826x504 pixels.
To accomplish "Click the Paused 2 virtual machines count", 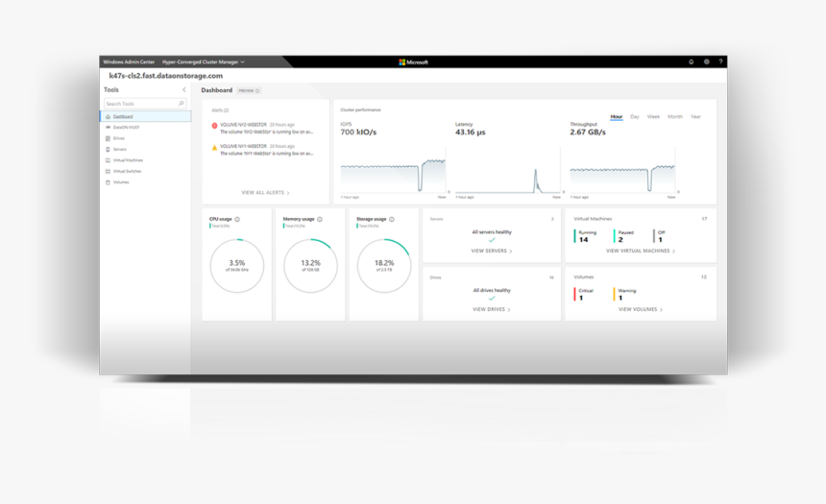I will point(624,236).
